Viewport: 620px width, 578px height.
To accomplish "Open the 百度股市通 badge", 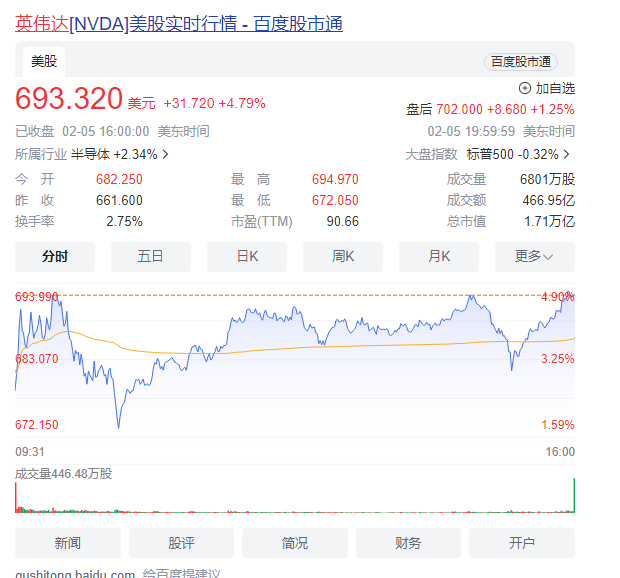I will pyautogui.click(x=526, y=62).
